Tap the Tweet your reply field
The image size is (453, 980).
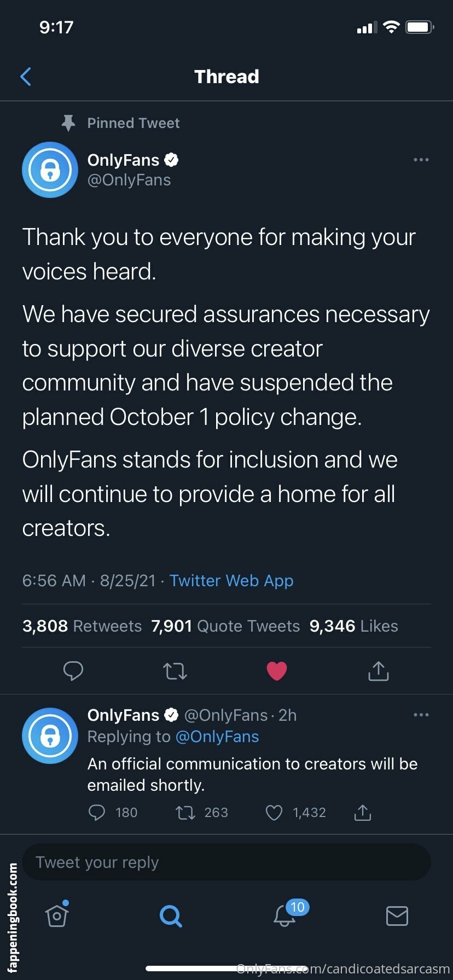click(x=226, y=862)
